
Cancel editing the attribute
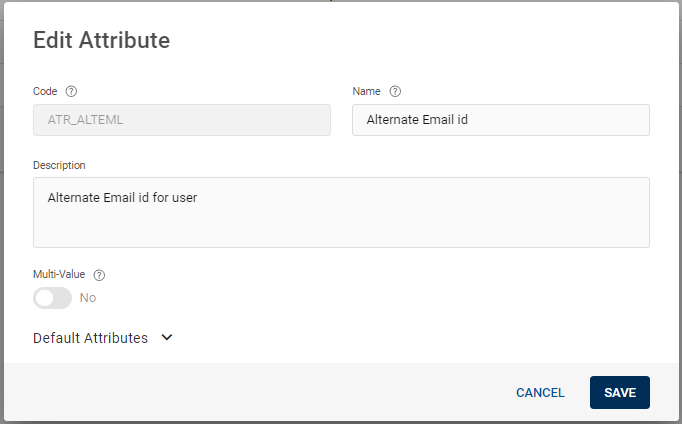pyautogui.click(x=540, y=393)
